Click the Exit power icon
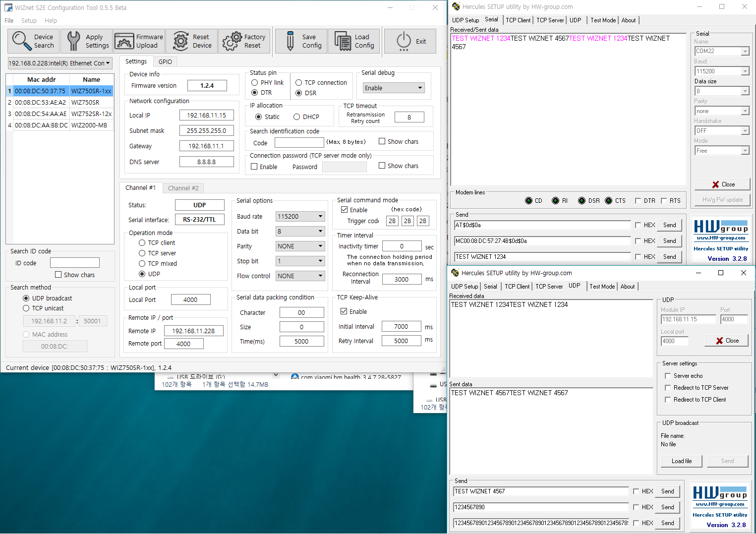 (404, 41)
